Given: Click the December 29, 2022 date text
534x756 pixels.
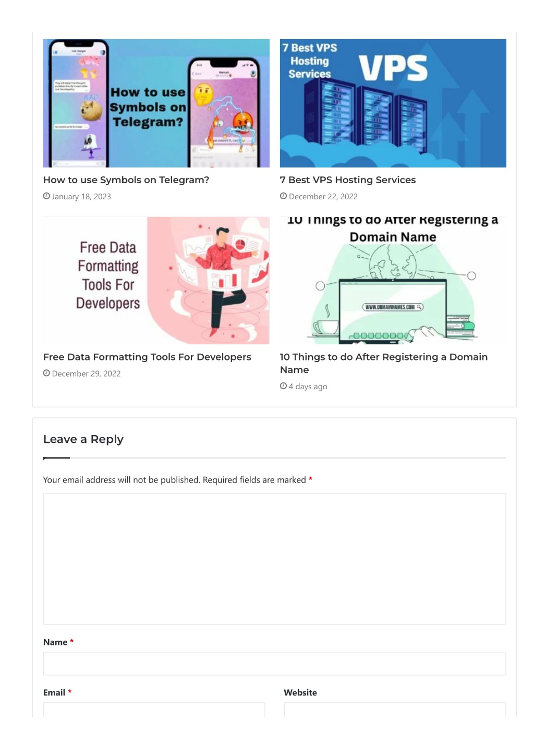Looking at the screenshot, I should click(87, 374).
